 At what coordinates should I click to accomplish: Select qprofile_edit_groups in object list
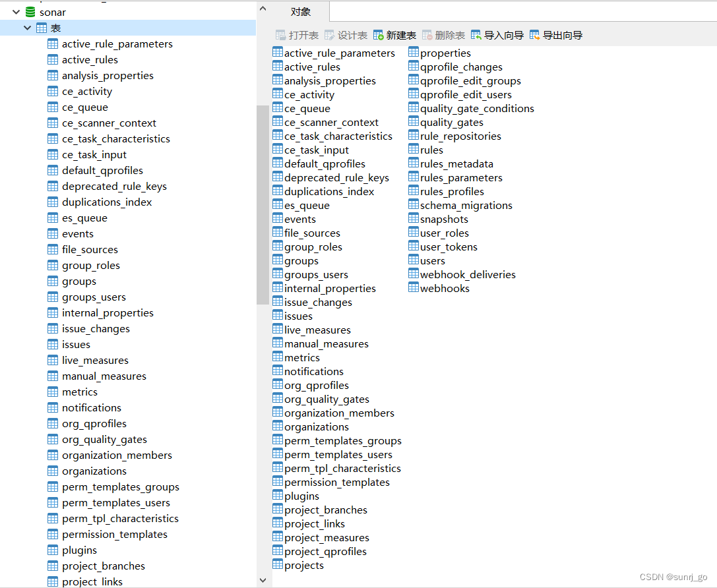[470, 81]
